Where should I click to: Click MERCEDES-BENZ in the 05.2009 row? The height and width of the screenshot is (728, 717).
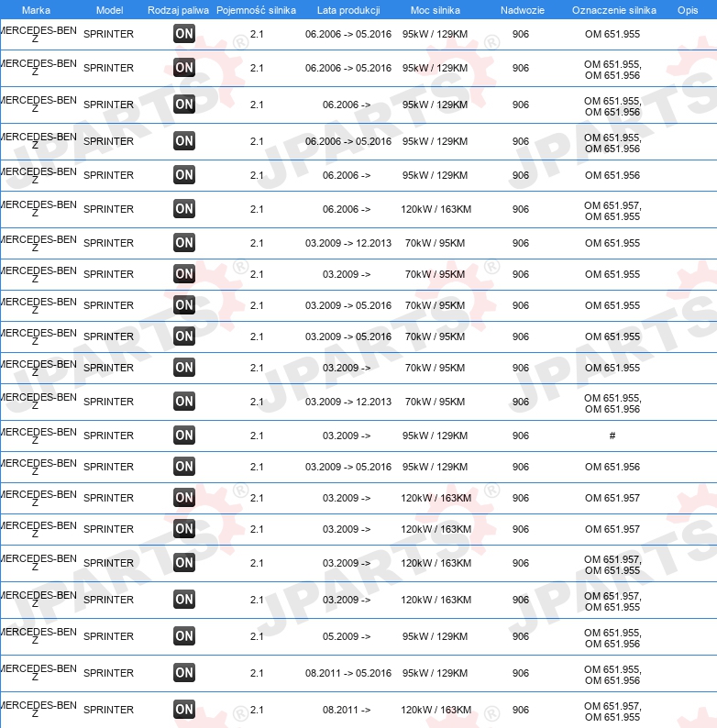point(39,636)
